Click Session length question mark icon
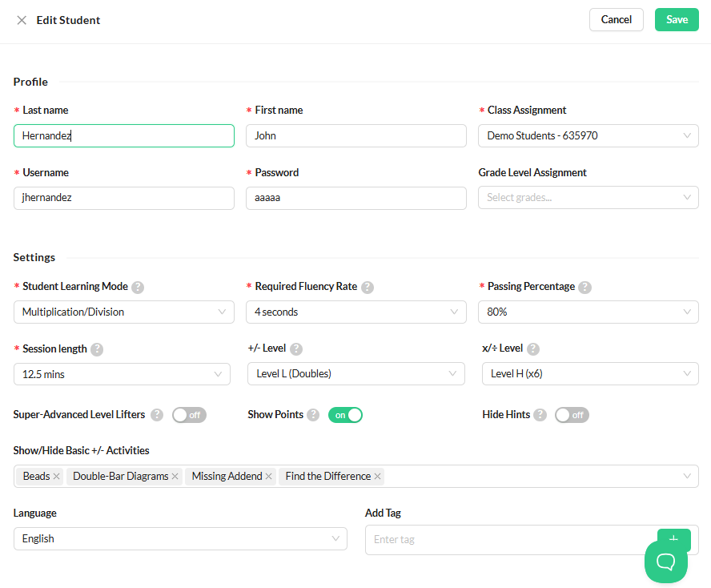 pyautogui.click(x=97, y=349)
